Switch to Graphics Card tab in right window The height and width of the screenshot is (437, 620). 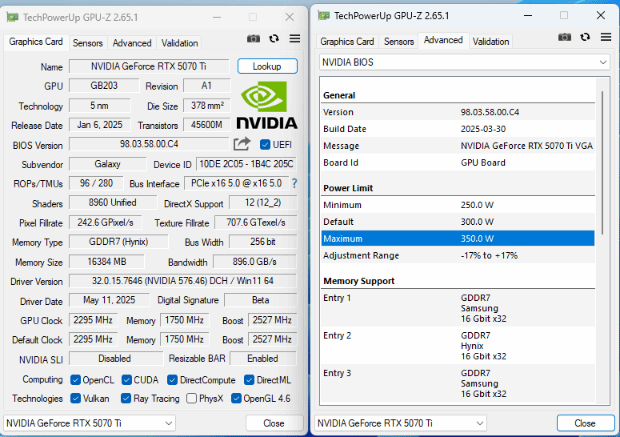[347, 42]
